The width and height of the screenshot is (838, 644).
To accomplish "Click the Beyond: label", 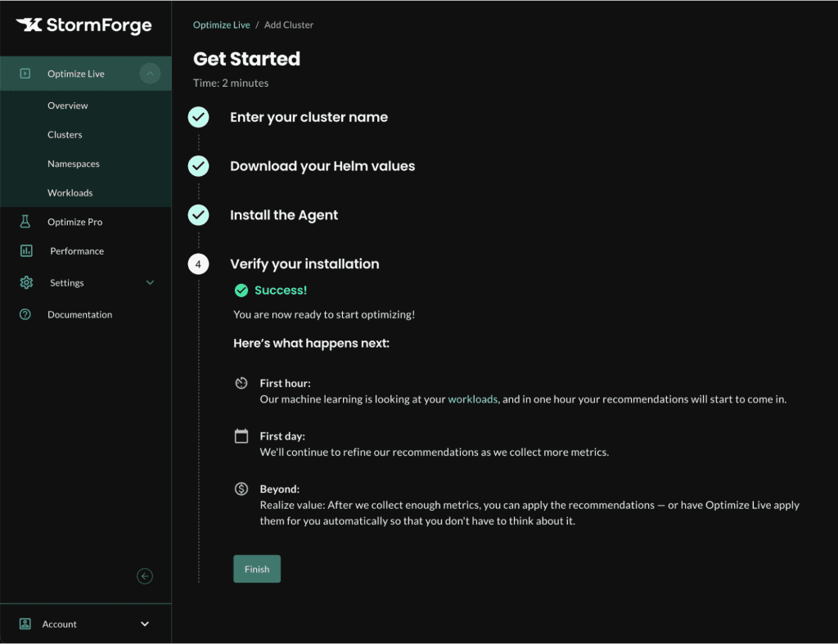I will pos(280,489).
